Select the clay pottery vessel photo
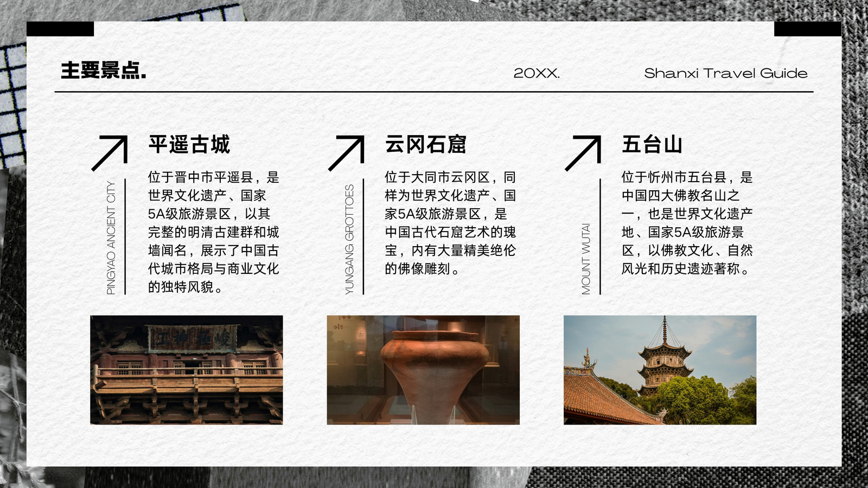The height and width of the screenshot is (488, 868). click(x=423, y=370)
